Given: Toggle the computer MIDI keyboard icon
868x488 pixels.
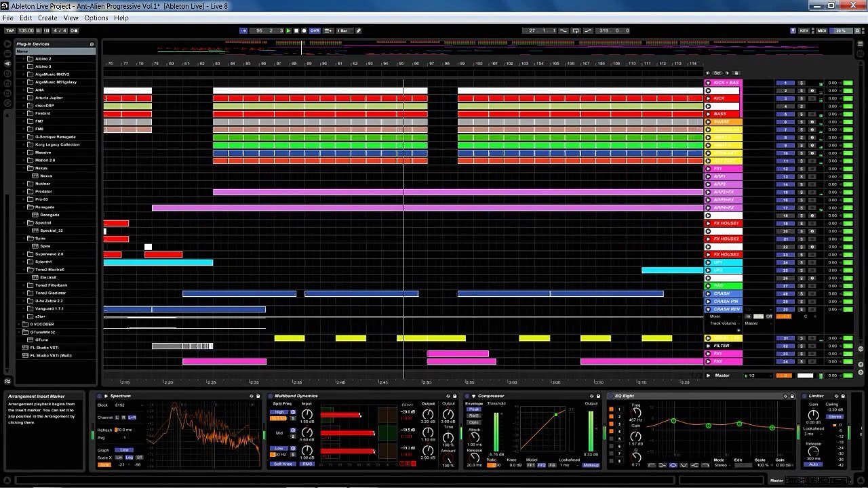Looking at the screenshot, I should coord(793,30).
